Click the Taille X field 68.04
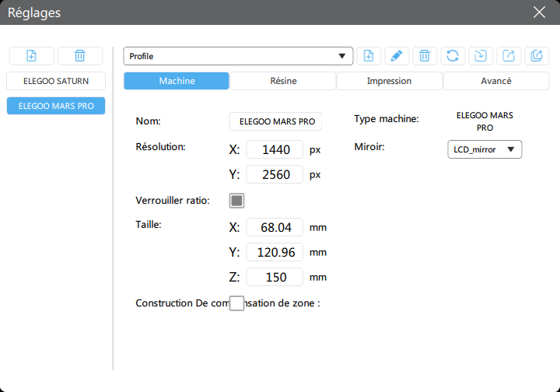This screenshot has height=392, width=560. 275,227
